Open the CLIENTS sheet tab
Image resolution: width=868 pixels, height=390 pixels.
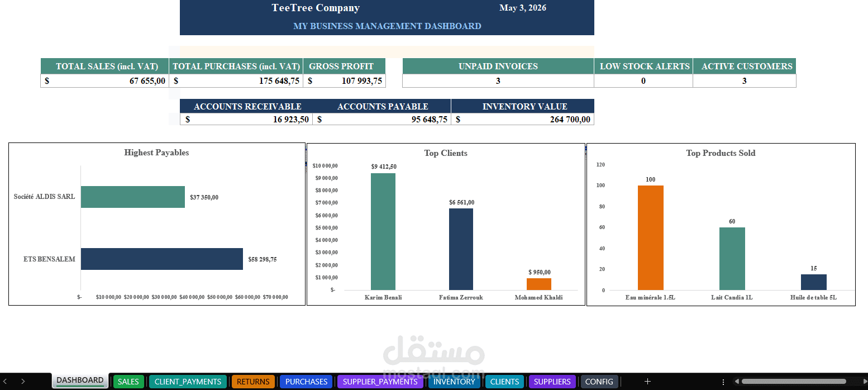click(x=504, y=382)
